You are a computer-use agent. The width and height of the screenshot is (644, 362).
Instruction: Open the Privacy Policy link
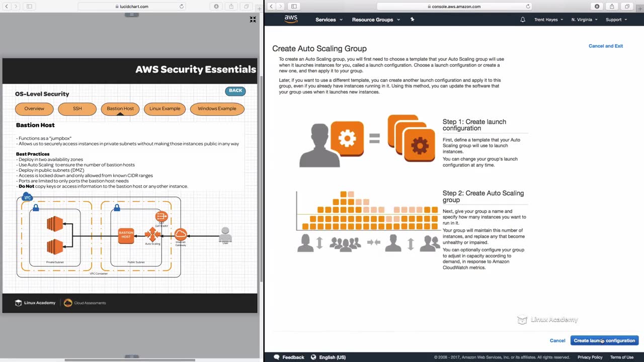point(590,357)
